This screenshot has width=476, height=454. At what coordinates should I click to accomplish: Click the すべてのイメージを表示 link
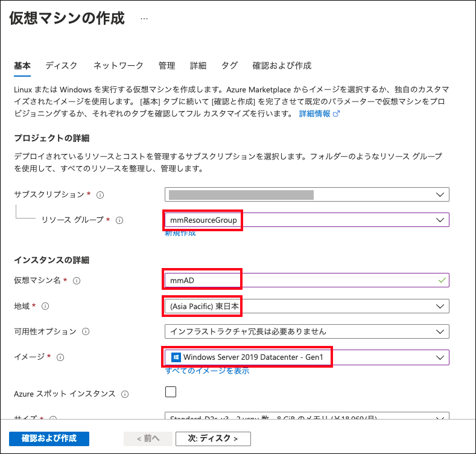[208, 371]
